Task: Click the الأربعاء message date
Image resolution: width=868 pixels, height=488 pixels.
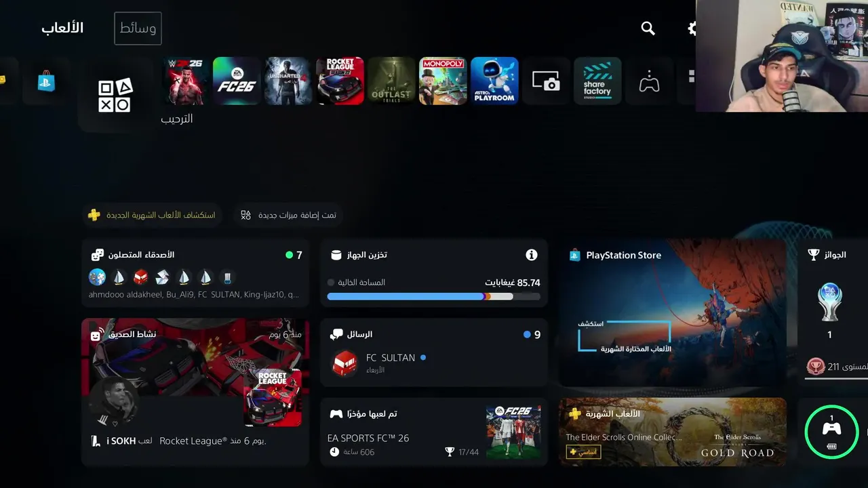Action: 375,370
